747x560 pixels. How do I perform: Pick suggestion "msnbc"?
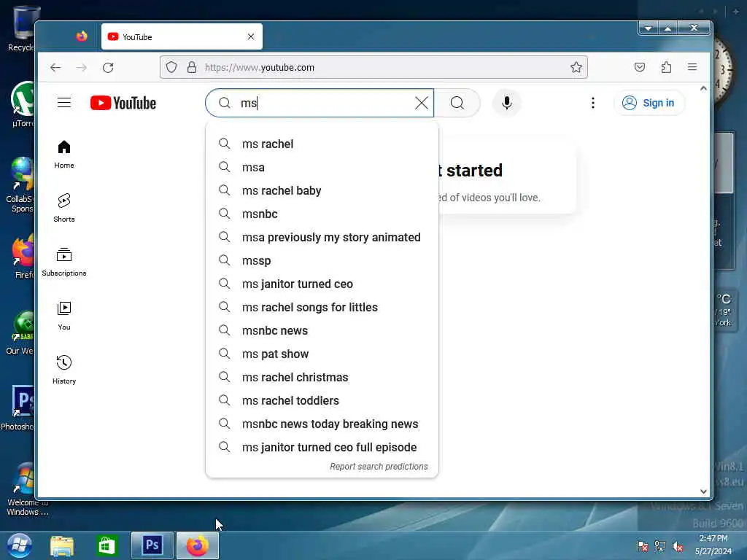point(322,214)
